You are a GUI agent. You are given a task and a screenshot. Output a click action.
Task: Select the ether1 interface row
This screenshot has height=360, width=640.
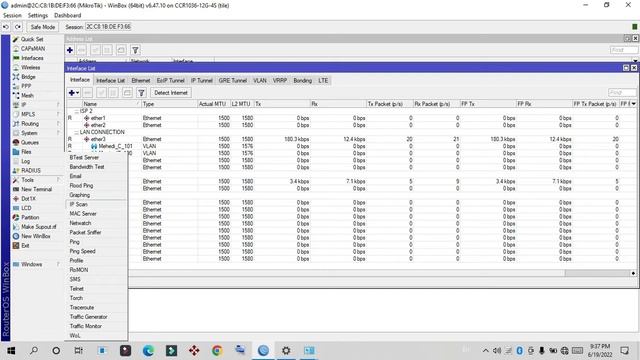351,118
